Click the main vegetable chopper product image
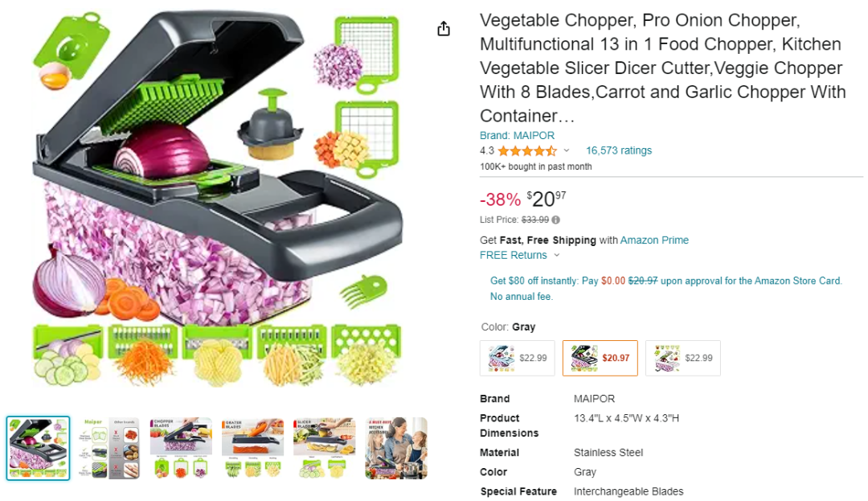 point(217,201)
